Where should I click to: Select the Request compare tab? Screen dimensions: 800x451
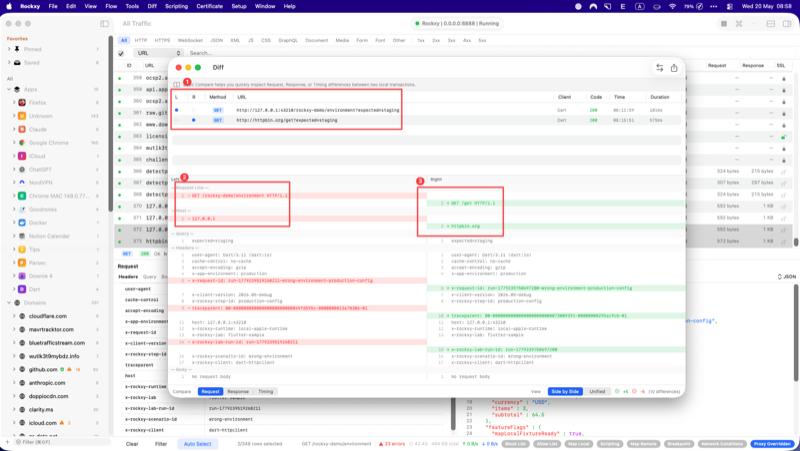[x=210, y=391]
